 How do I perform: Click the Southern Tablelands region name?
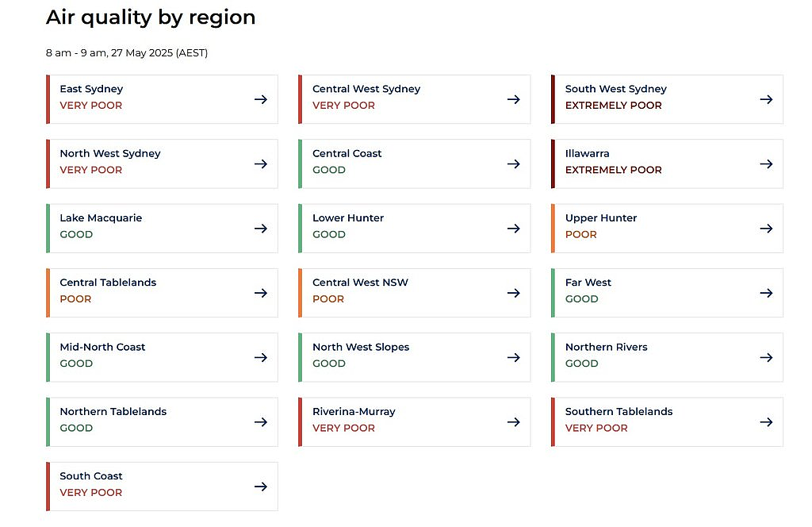pos(619,411)
